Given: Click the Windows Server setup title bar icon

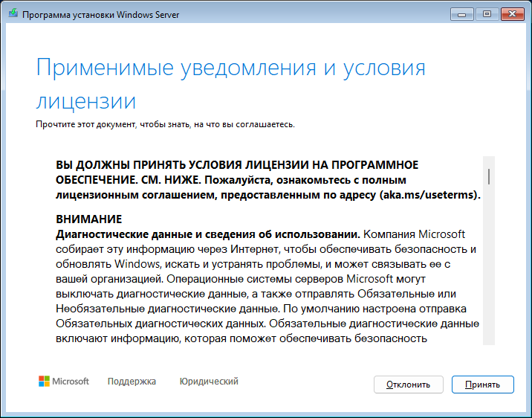Looking at the screenshot, I should click(13, 13).
